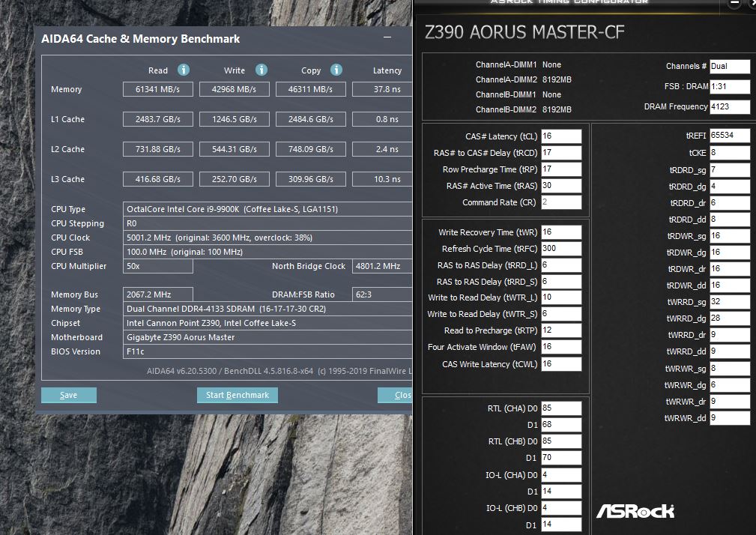This screenshot has width=756, height=535.
Task: Click the tWRRD_sg field showing 32
Action: coord(730,302)
